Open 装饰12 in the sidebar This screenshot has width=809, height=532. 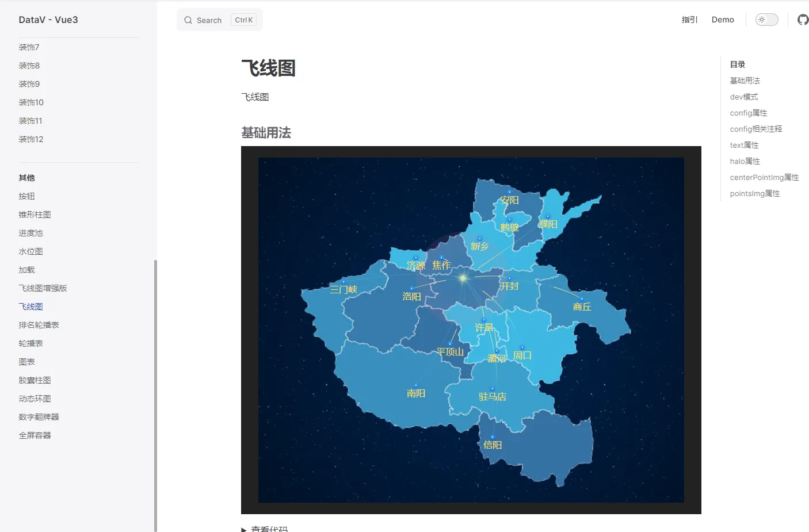coord(31,139)
